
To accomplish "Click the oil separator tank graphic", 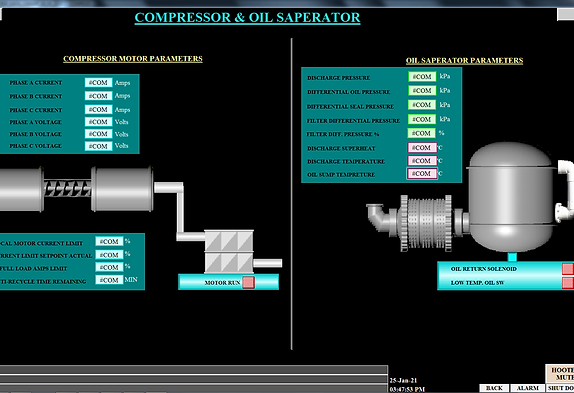I will 511,197.
